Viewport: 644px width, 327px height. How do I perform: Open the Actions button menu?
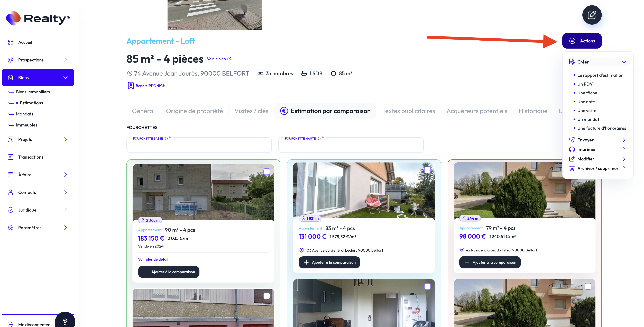[x=582, y=41]
